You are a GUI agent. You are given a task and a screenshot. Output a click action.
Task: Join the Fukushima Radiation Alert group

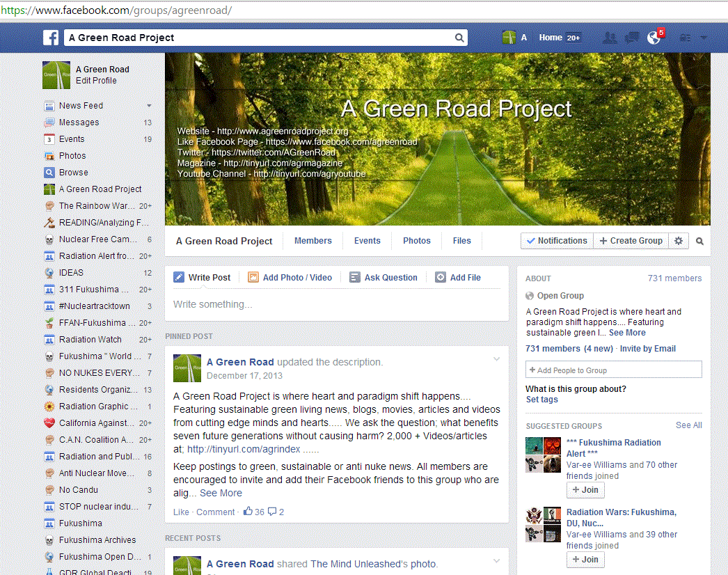[x=585, y=490]
